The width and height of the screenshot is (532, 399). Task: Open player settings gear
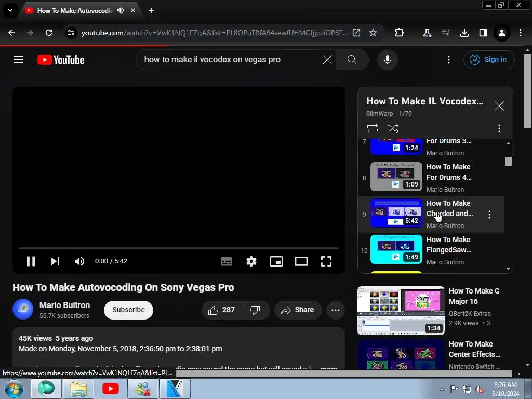(x=251, y=261)
